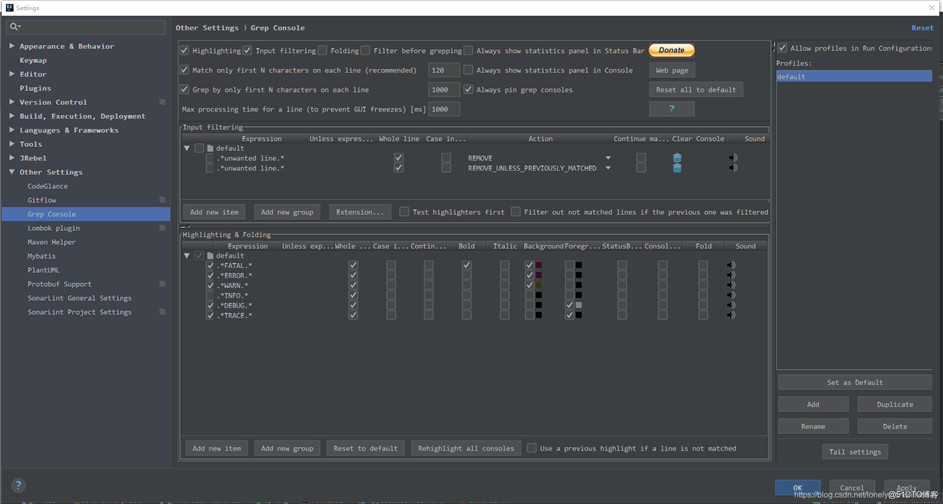Toggle the Highlighting checkbox
Image resolution: width=943 pixels, height=504 pixels.
point(185,51)
